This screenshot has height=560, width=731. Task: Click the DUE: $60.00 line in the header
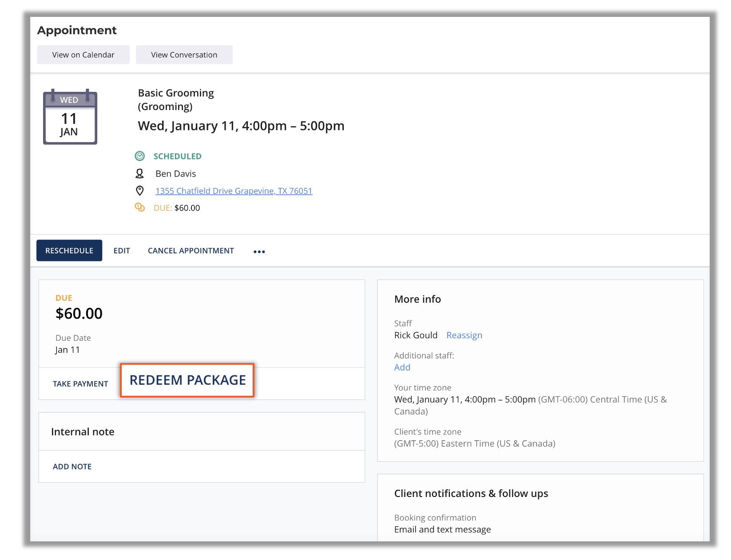click(177, 208)
